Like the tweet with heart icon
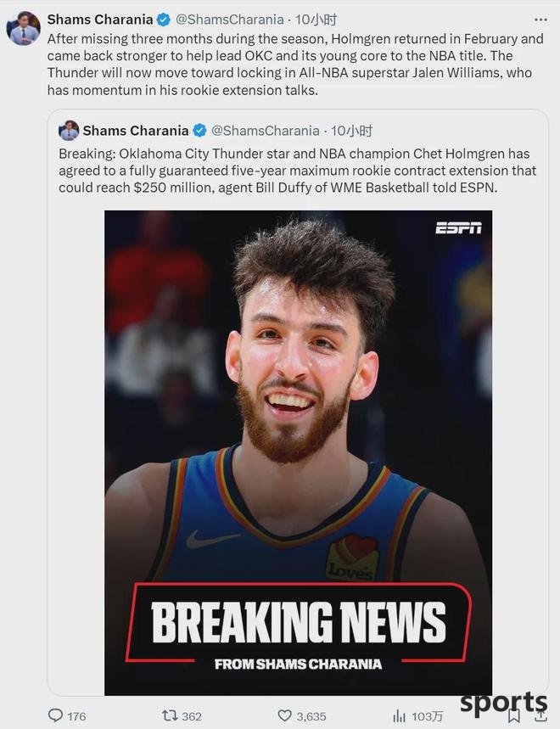Image resolution: width=560 pixels, height=729 pixels. pyautogui.click(x=284, y=715)
